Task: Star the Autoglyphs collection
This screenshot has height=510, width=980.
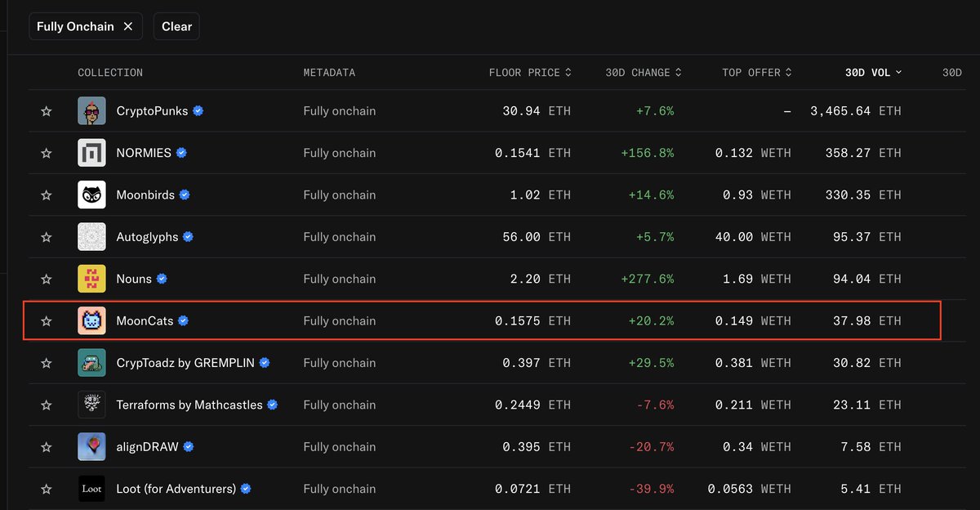Action: (47, 237)
